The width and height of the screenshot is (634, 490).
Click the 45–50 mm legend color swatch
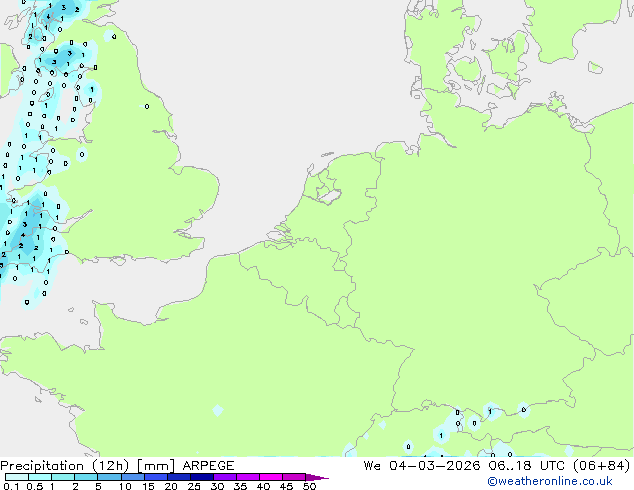[x=294, y=477]
